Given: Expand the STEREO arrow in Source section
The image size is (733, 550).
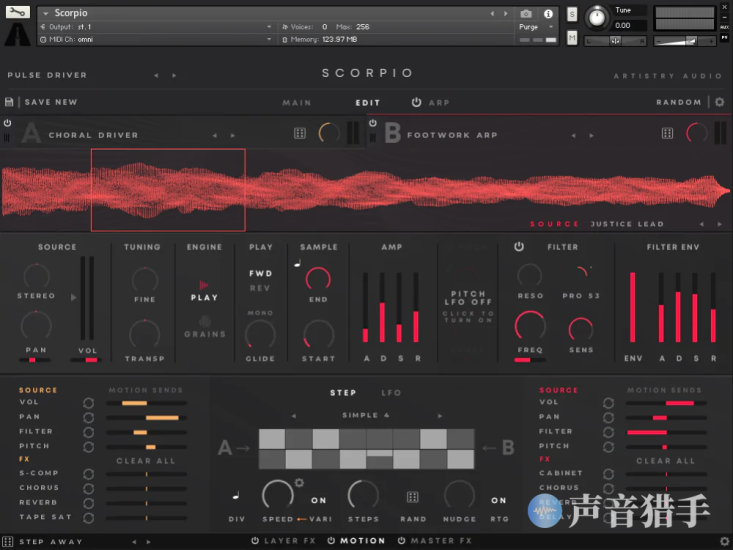Looking at the screenshot, I should (73, 297).
